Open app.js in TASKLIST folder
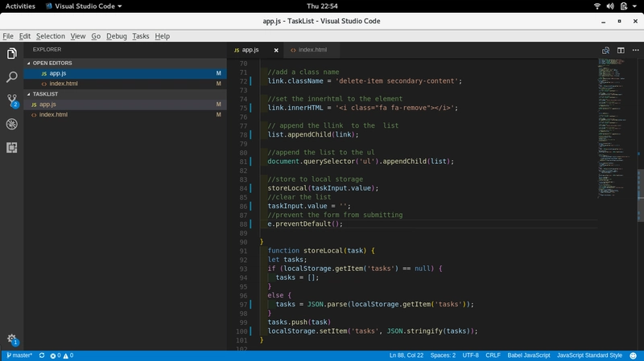The width and height of the screenshot is (644, 361). (125, 105)
